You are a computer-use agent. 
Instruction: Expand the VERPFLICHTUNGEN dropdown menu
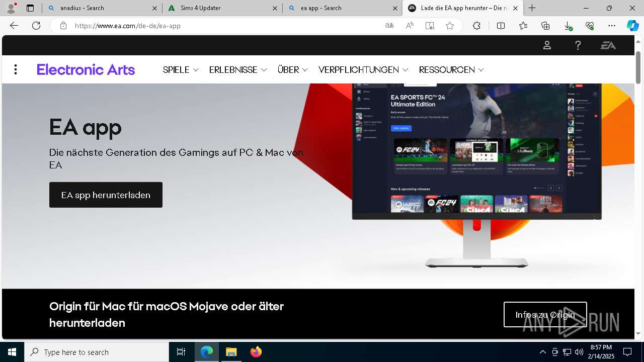pos(363,70)
